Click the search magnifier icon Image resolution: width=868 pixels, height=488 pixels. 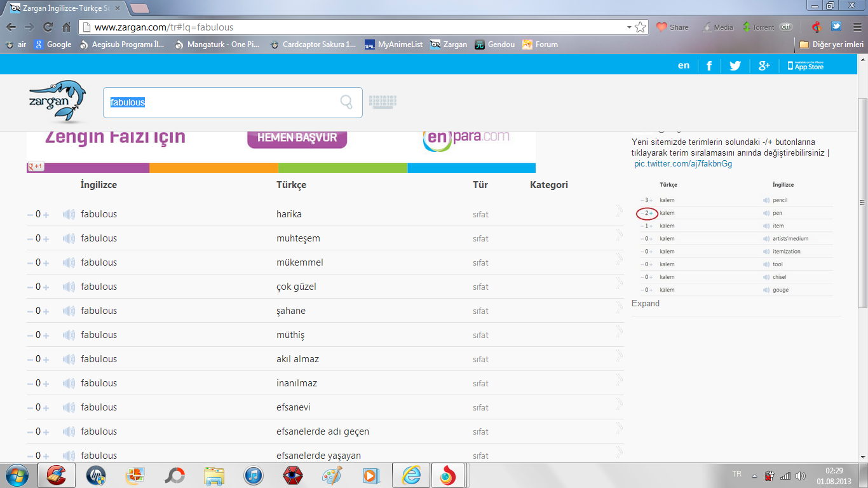coord(346,102)
